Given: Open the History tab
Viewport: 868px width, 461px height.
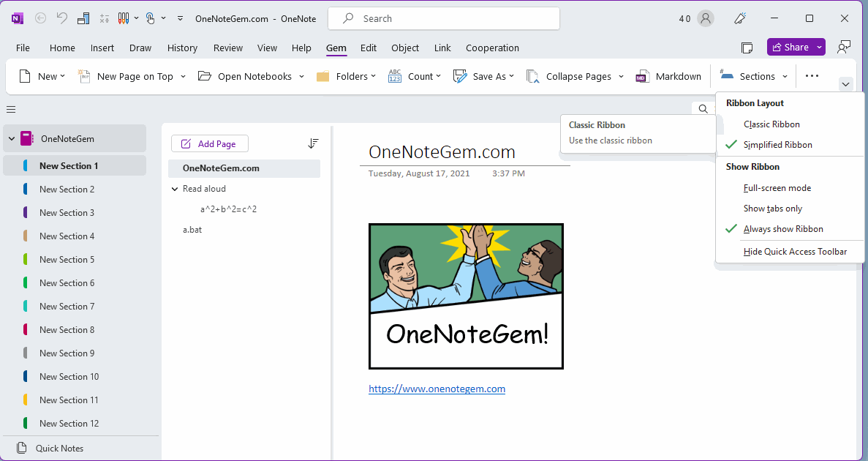Looking at the screenshot, I should pyautogui.click(x=182, y=48).
